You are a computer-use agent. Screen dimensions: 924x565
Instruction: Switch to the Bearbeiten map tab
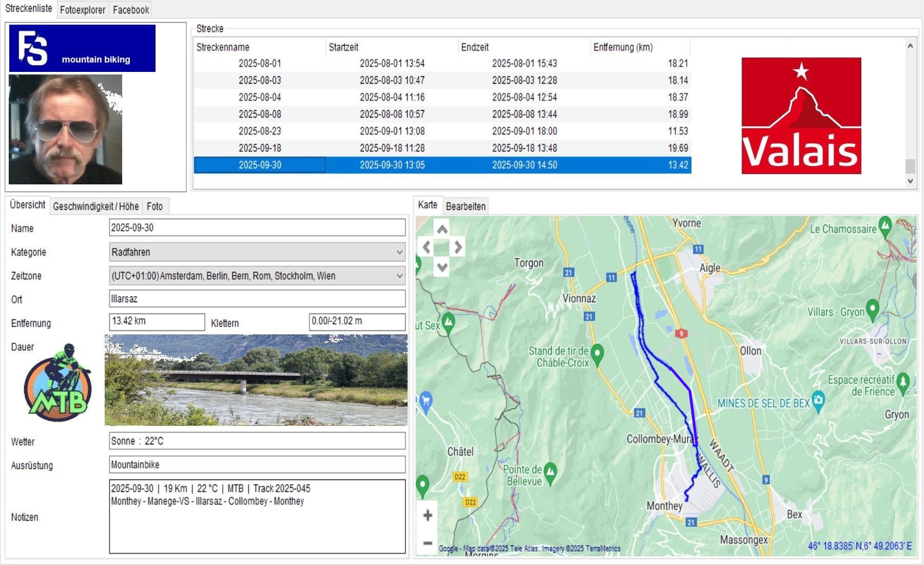point(465,206)
